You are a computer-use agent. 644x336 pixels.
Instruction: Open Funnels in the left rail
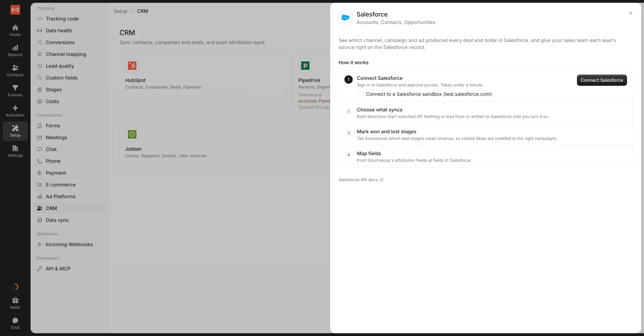[15, 91]
